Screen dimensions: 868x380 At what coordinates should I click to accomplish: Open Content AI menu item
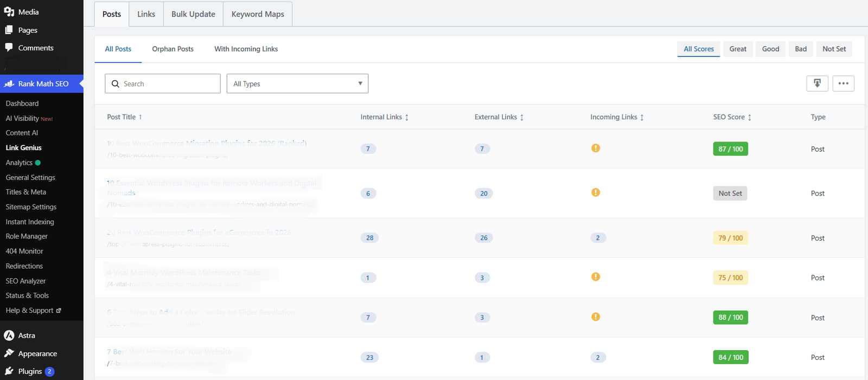pos(22,133)
